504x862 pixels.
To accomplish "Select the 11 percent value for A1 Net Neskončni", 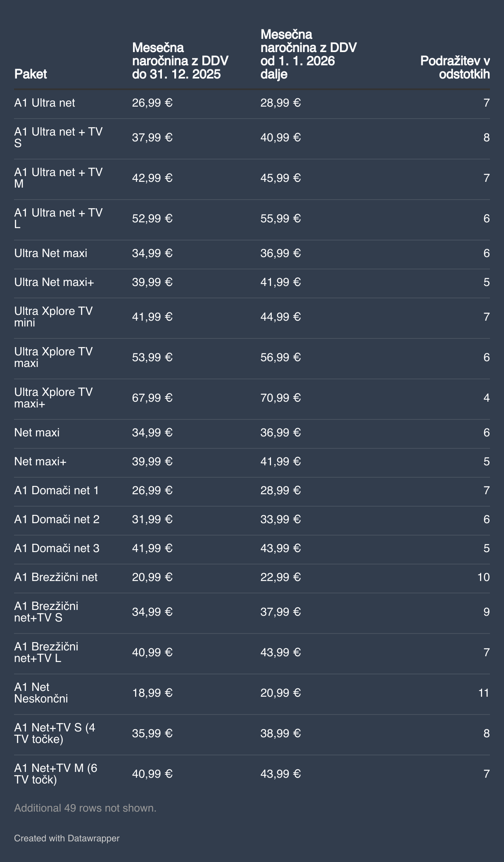I will (x=483, y=693).
